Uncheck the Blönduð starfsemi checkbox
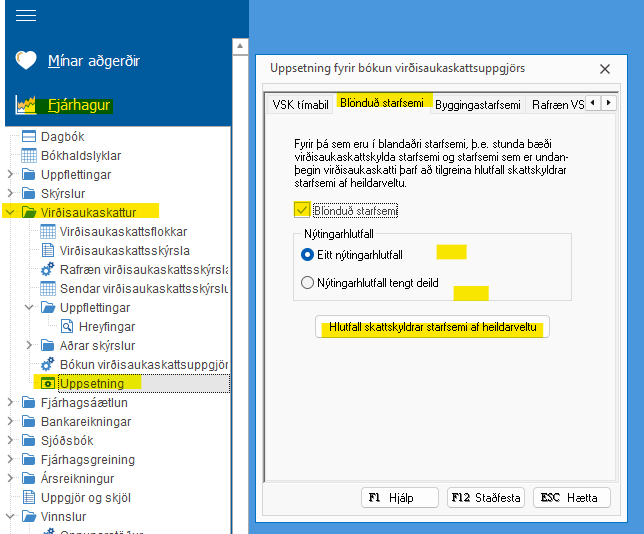The image size is (644, 534). pyautogui.click(x=302, y=210)
